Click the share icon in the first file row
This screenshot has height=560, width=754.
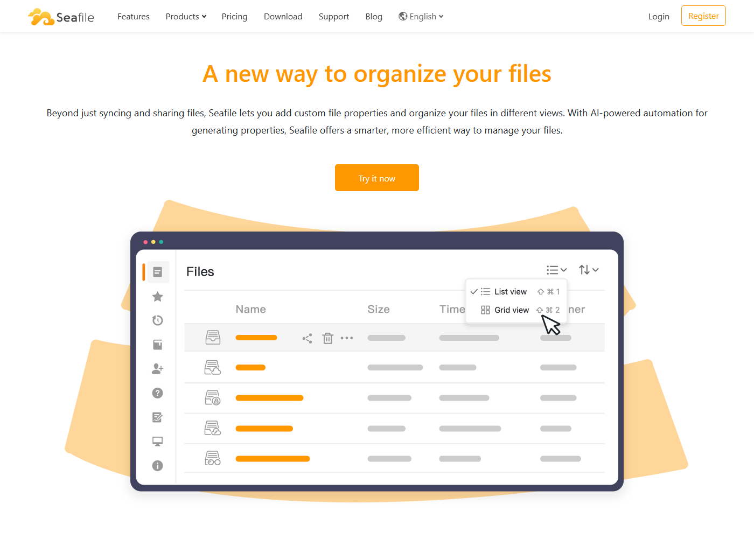coord(308,338)
